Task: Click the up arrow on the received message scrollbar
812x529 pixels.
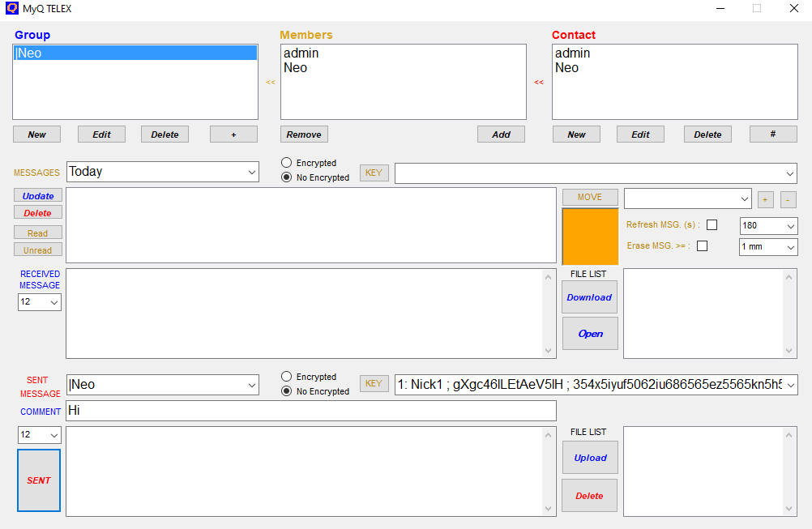Action: (548, 277)
